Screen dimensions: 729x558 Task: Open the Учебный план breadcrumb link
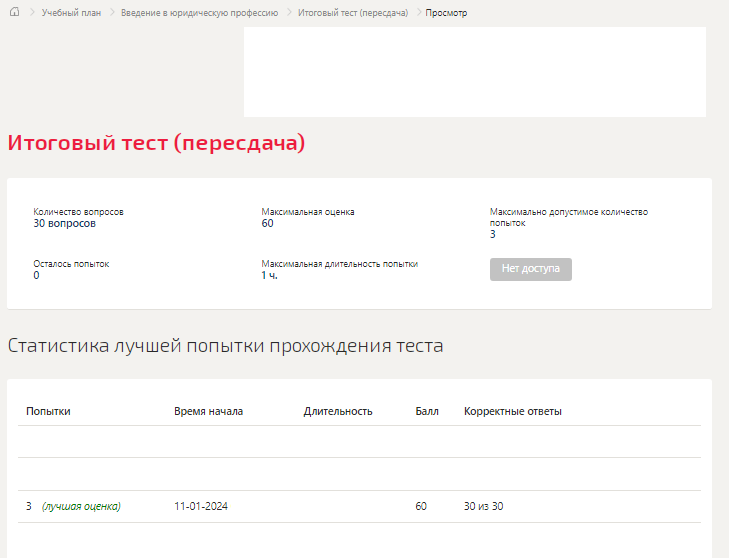point(71,13)
